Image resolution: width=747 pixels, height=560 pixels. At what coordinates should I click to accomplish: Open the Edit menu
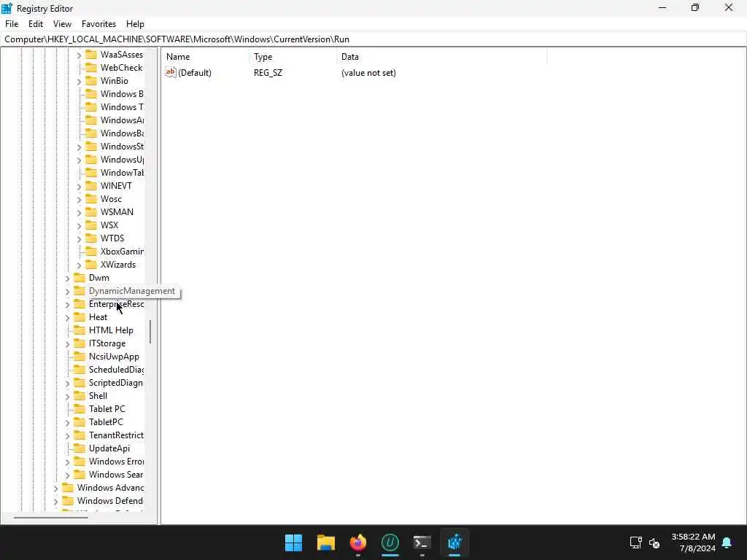[35, 24]
